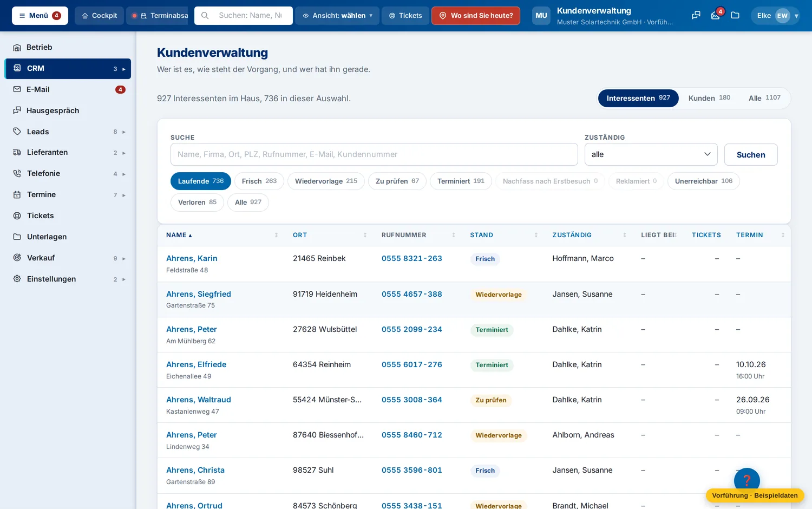Click the folder icon in the top bar
This screenshot has height=509, width=812.
coord(735,16)
